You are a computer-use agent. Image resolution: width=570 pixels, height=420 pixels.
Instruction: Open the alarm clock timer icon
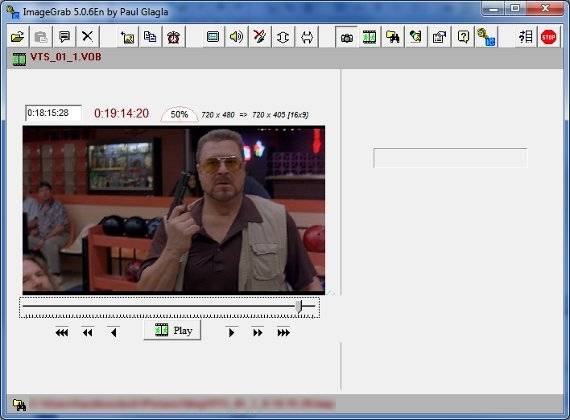(x=173, y=37)
